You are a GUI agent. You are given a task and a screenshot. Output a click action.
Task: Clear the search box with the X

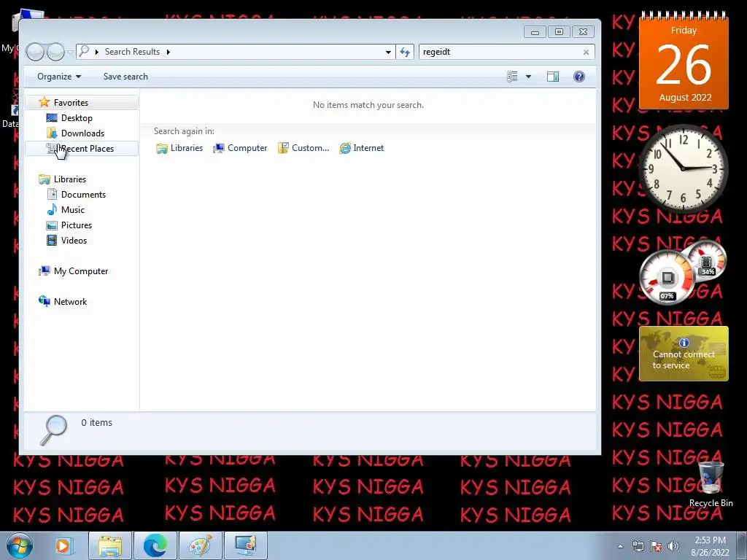pyautogui.click(x=586, y=52)
